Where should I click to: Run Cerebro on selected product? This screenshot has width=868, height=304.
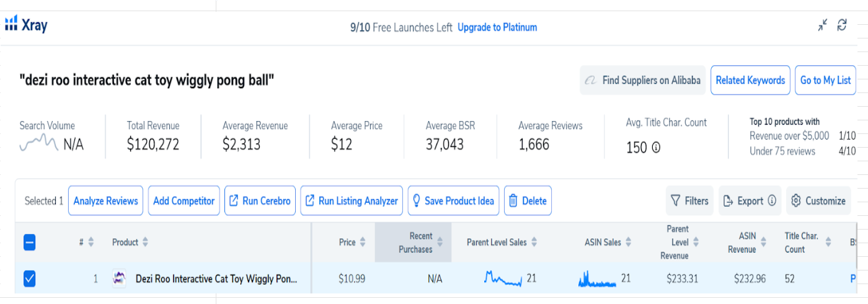pos(260,200)
